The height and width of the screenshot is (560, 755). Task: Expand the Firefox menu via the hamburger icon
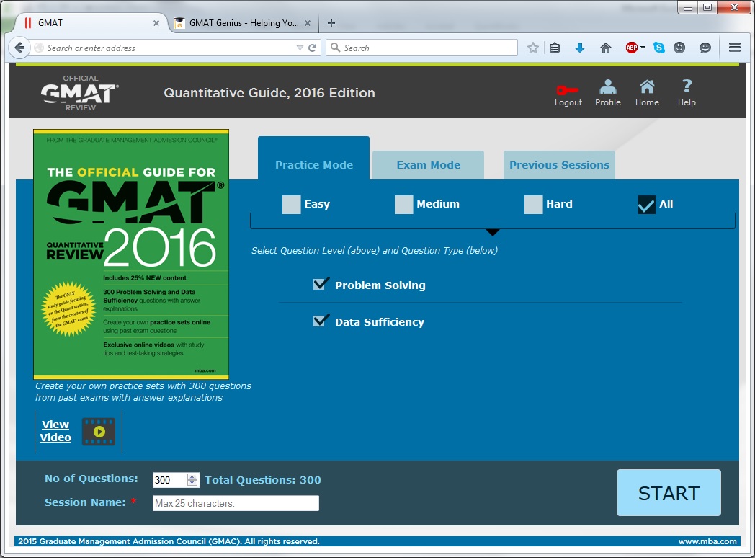[733, 48]
